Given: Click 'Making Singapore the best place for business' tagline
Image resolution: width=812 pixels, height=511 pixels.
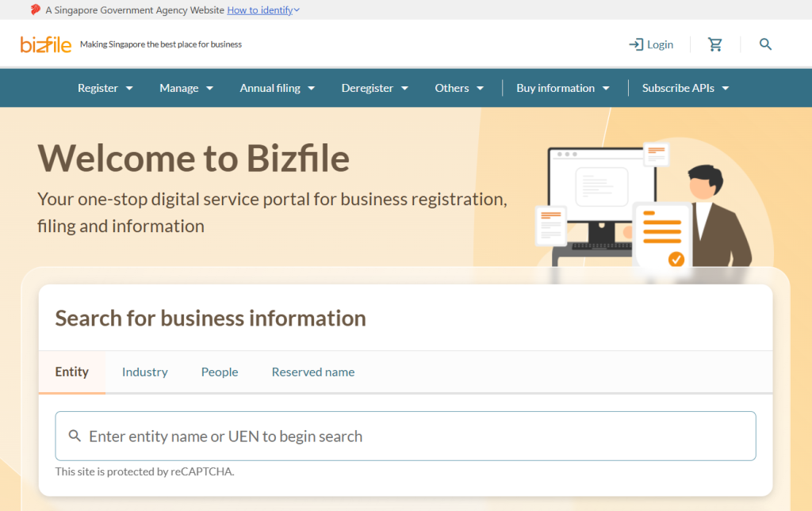Looking at the screenshot, I should pos(160,44).
